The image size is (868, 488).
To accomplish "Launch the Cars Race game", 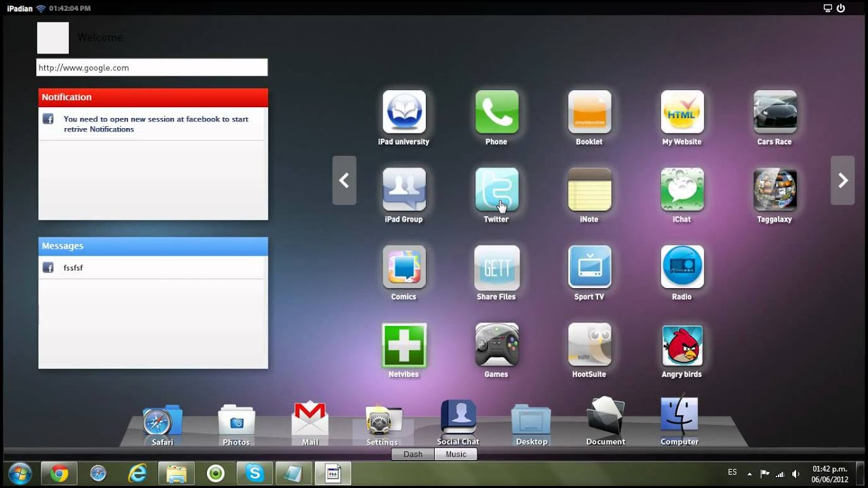I will (775, 112).
